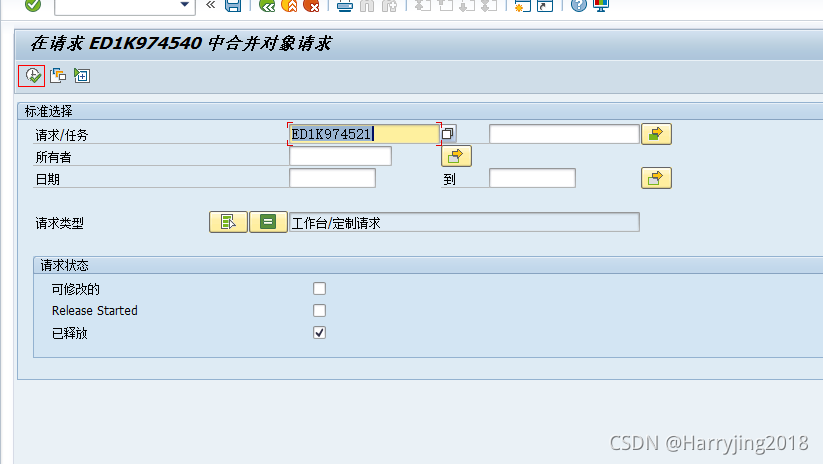Click the Find Next binoculars icon
The image size is (823, 464).
tap(389, 5)
